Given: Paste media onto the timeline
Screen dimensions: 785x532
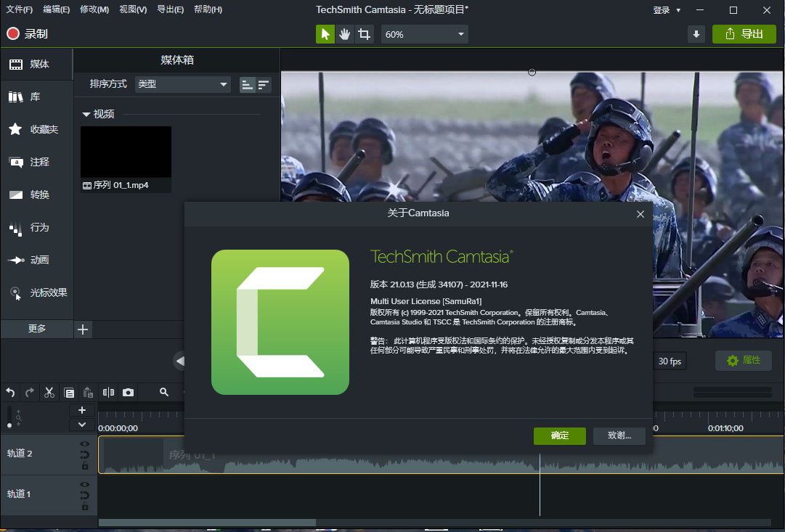Looking at the screenshot, I should click(x=88, y=393).
